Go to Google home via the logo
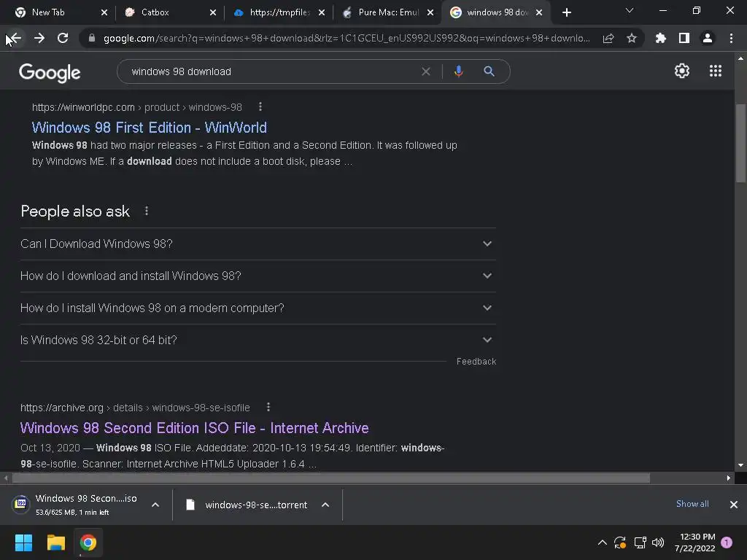The height and width of the screenshot is (560, 747). (50, 73)
